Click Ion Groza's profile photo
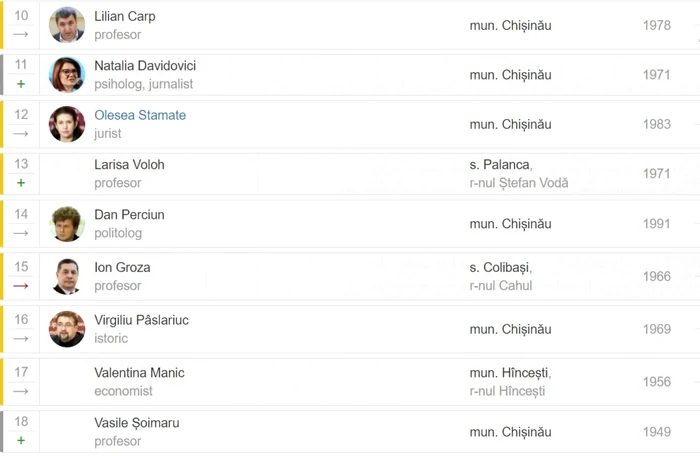The width and height of the screenshot is (700, 456). 67,276
